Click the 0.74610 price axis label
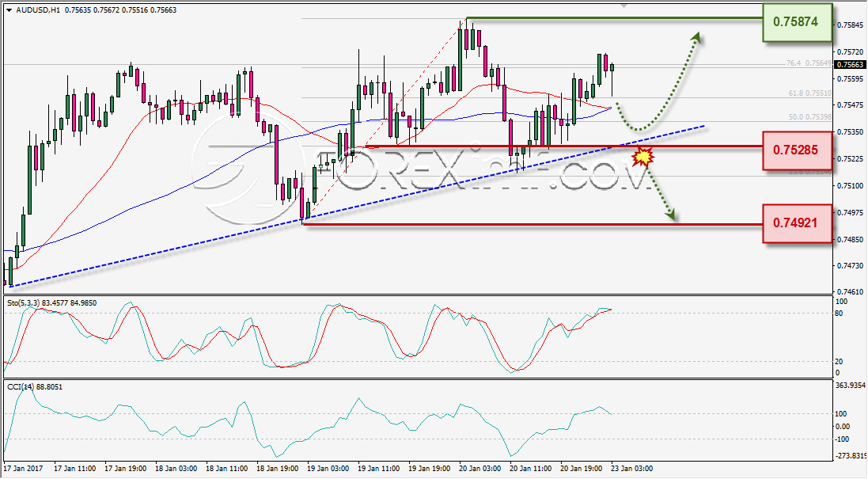Viewport: 868px width, 479px height. [851, 292]
